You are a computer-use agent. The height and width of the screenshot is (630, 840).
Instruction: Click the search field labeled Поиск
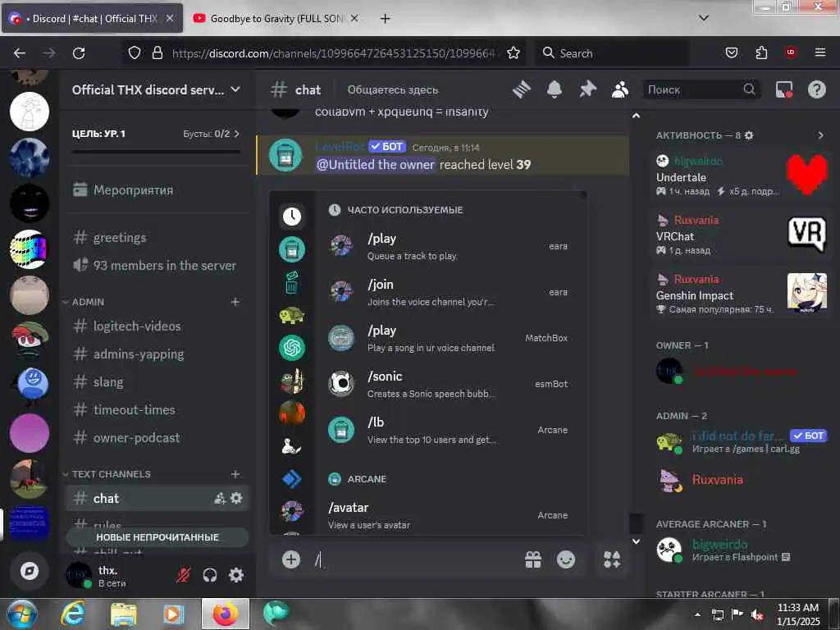coord(702,89)
